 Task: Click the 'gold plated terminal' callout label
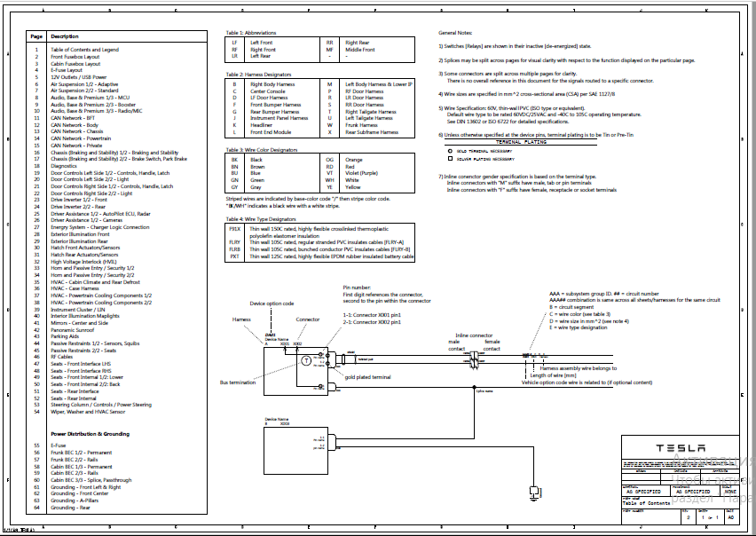(x=368, y=377)
